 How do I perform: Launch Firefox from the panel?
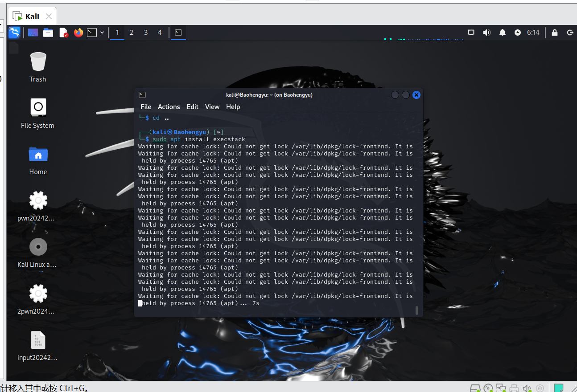[x=78, y=33]
